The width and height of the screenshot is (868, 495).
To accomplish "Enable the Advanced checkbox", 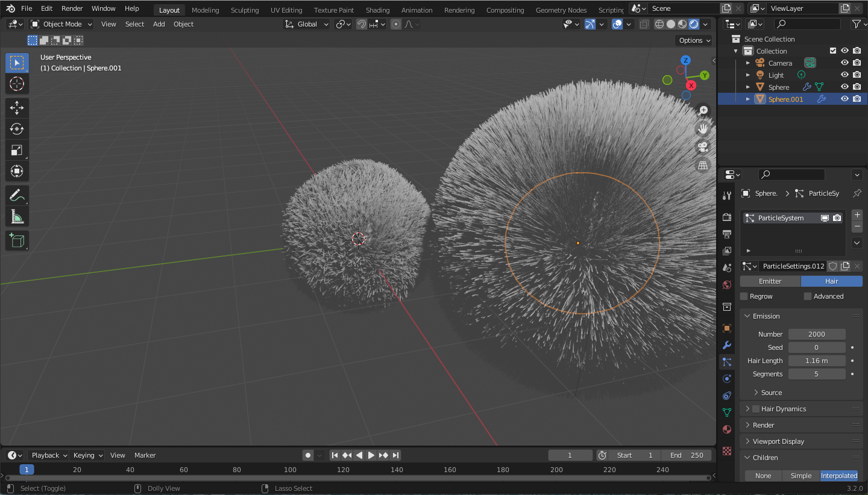I will click(808, 296).
